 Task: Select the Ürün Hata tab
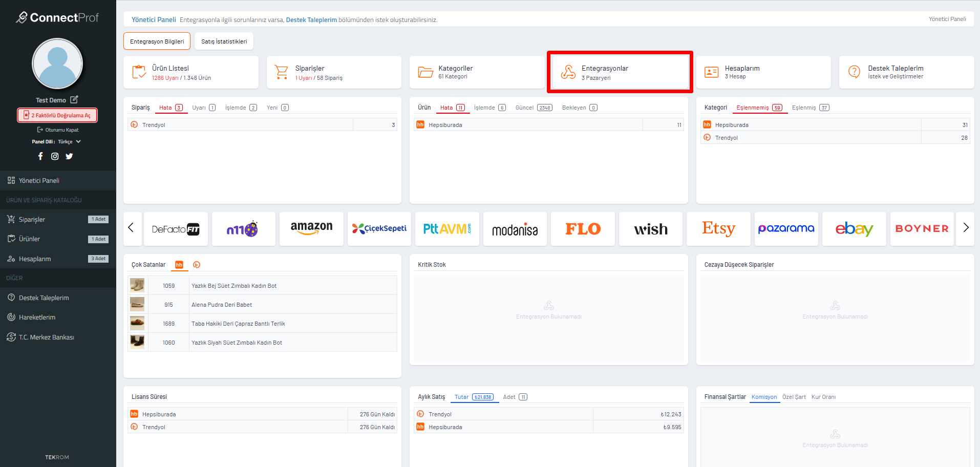tap(453, 108)
